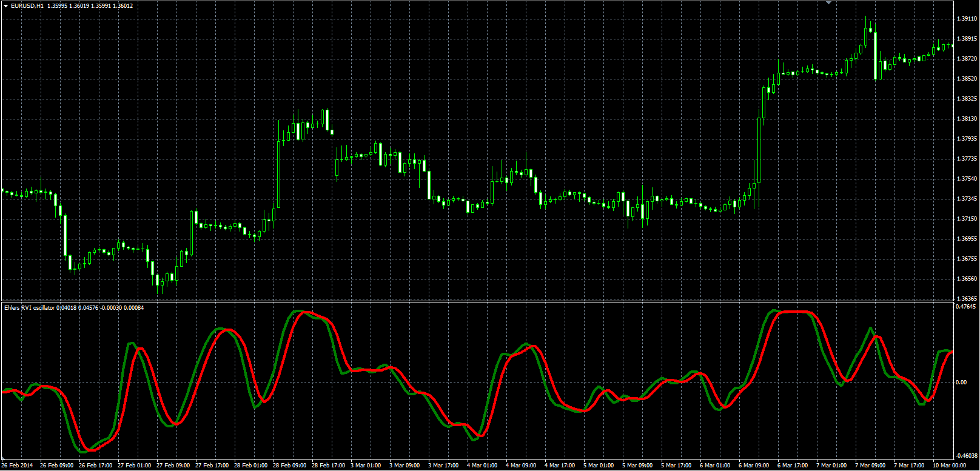This screenshot has height=471, width=980.
Task: Click the 0.00 oscillator zero level label
Action: pyautogui.click(x=961, y=382)
